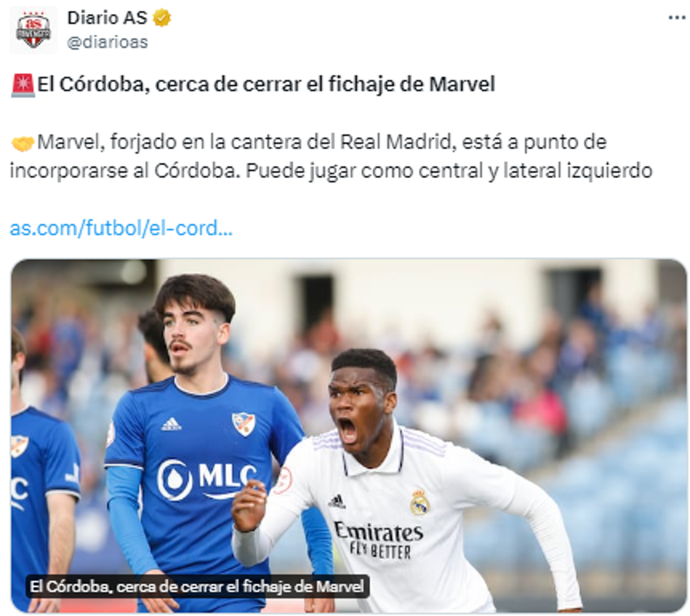Click the Diario AS display name
Screen dimensions: 690x616
[x=107, y=18]
